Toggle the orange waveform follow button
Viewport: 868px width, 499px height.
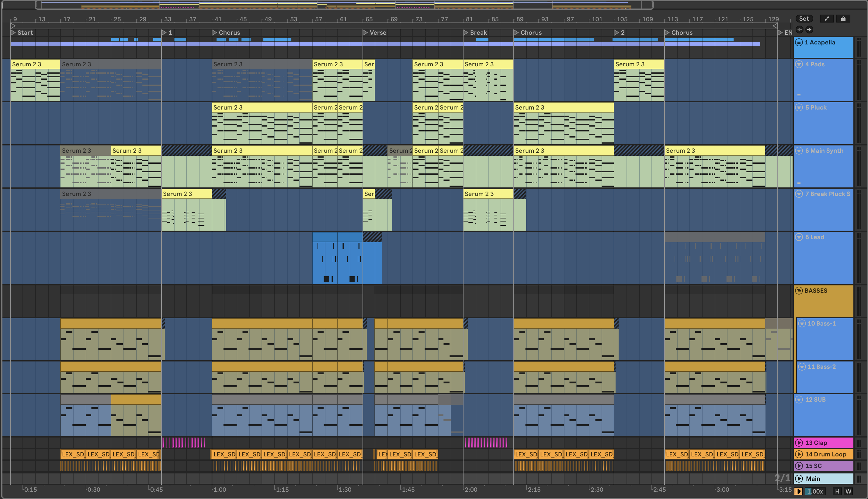pyautogui.click(x=798, y=491)
